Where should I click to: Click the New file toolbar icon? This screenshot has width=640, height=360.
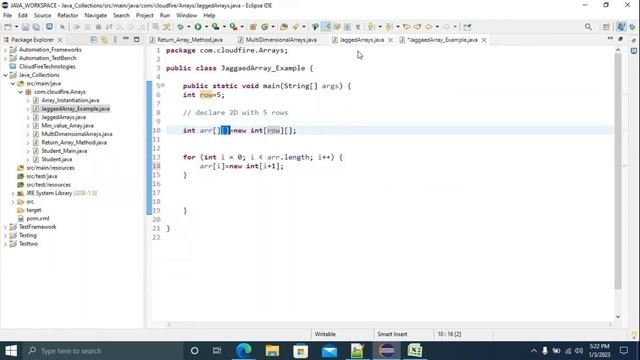[8, 27]
